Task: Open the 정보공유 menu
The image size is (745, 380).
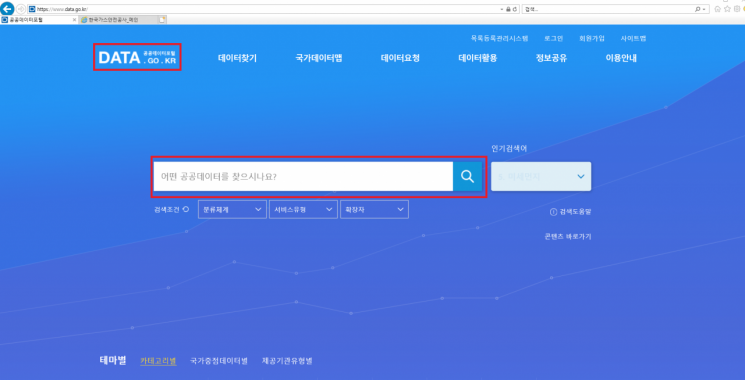Action: pos(552,58)
